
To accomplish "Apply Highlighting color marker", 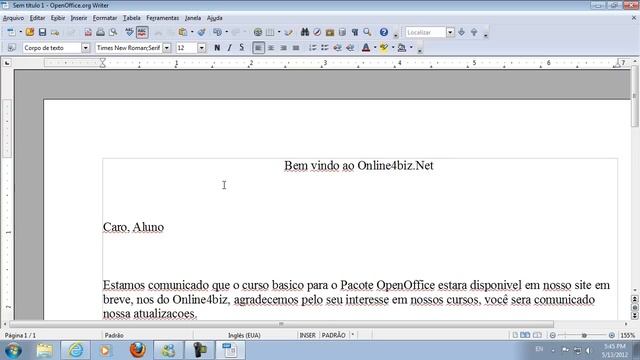I will pos(384,48).
